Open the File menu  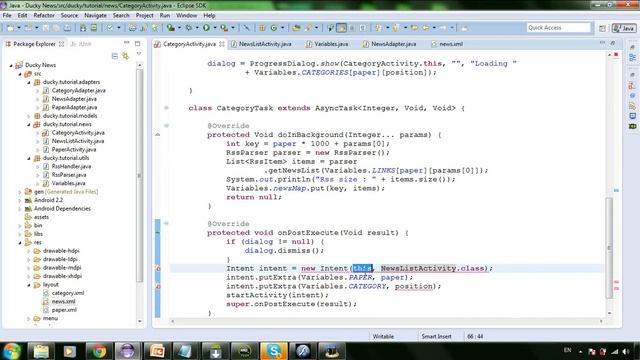tap(7, 16)
